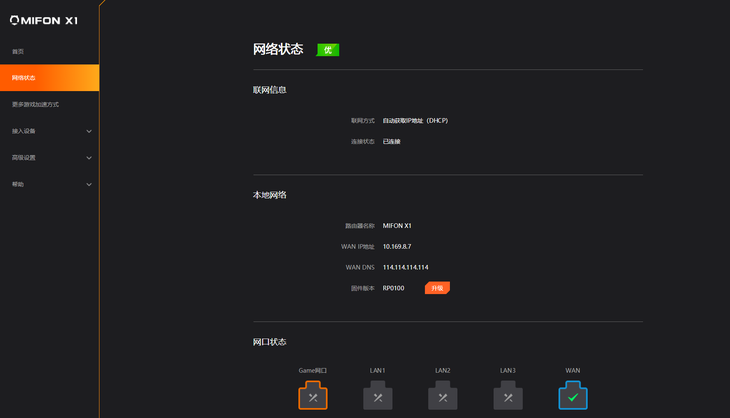This screenshot has width=730, height=418.
Task: Expand the 接入设备 sidebar chevron
Action: coord(89,131)
